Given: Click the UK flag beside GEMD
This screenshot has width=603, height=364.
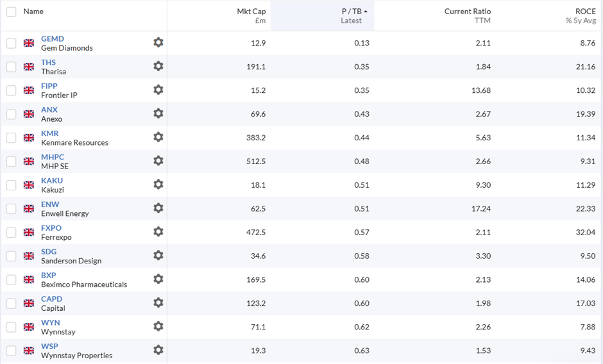Looking at the screenshot, I should [29, 43].
